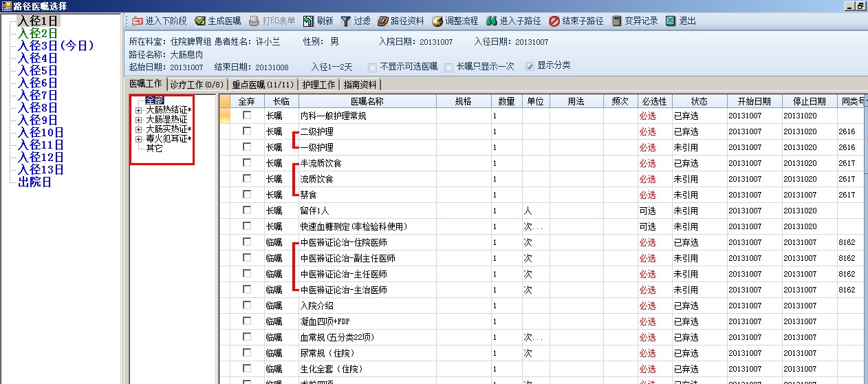
Task: Select 入径4日 in the day list
Action: 38,58
